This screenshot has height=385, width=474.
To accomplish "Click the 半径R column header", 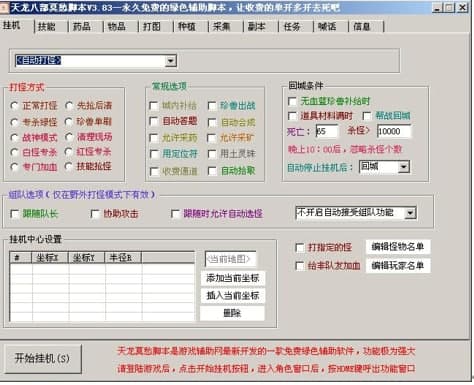I will click(x=123, y=258).
